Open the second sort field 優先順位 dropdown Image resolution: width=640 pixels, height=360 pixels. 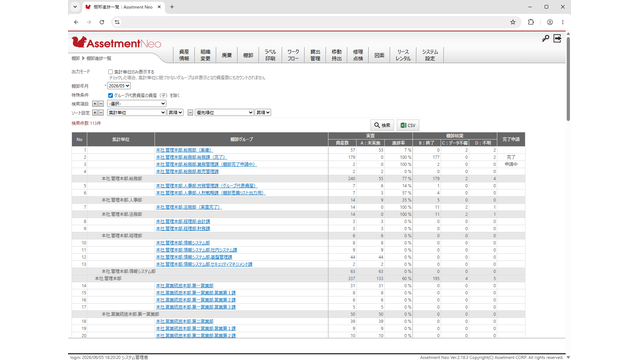tap(224, 113)
